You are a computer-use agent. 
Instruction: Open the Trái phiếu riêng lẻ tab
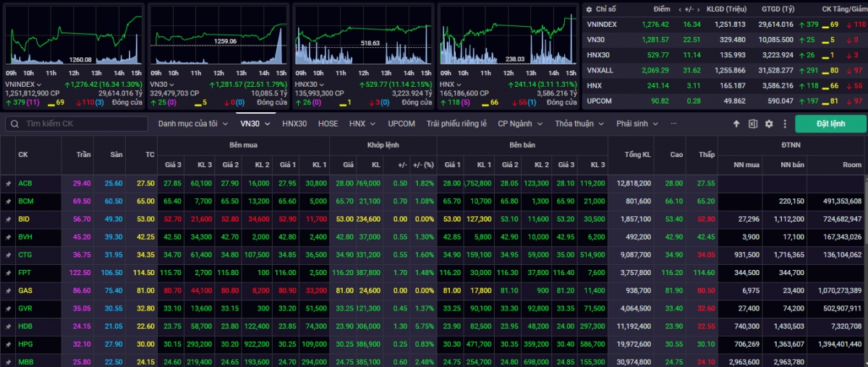tap(456, 124)
